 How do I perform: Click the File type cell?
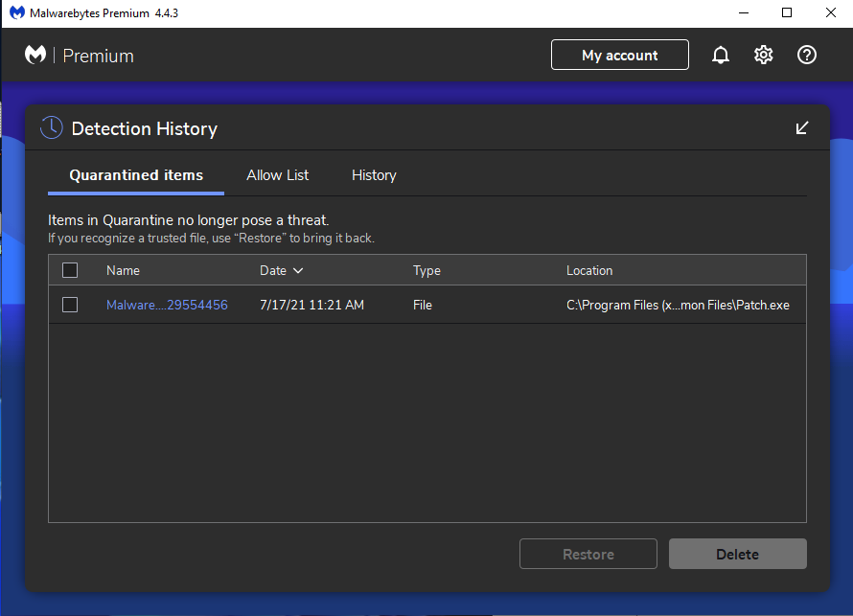point(422,305)
